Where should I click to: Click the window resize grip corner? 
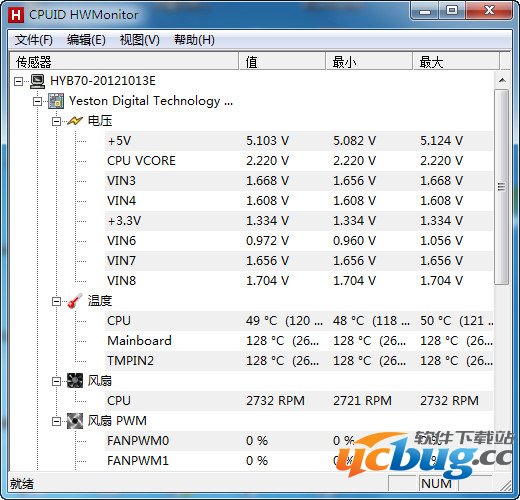[x=505, y=485]
